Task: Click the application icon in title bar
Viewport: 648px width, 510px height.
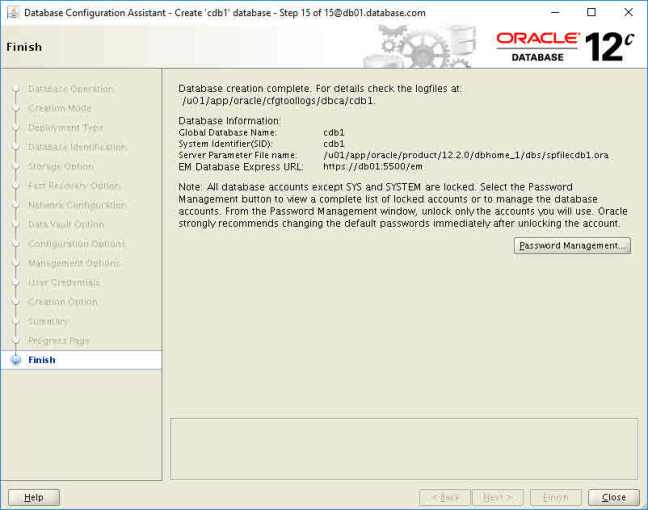Action: tap(11, 12)
